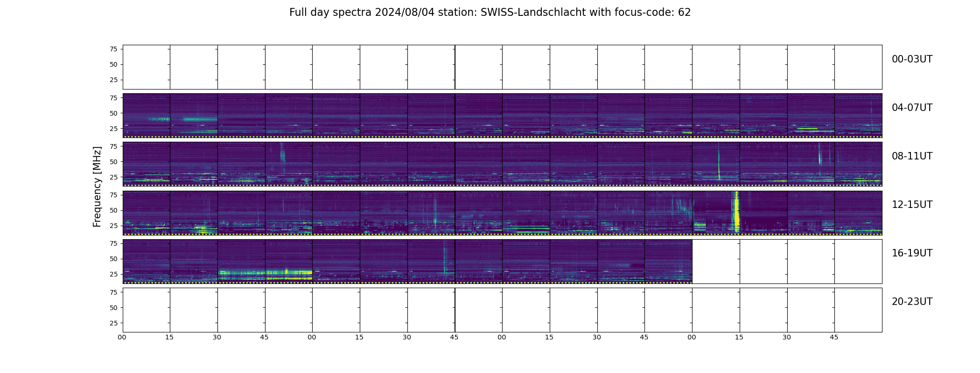Image resolution: width=980 pixels, height=373 pixels.
Task: Click the "16-19UT" row label
Action: 912,253
